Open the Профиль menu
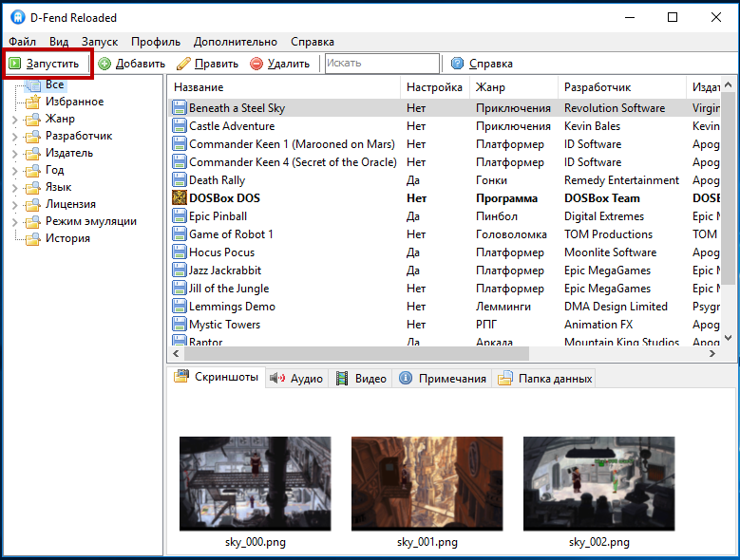The height and width of the screenshot is (560, 740). click(x=156, y=42)
